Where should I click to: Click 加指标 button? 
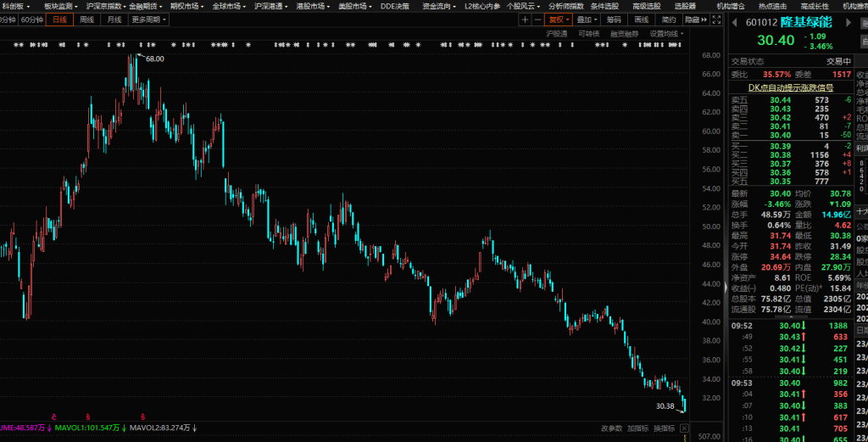tap(637, 428)
